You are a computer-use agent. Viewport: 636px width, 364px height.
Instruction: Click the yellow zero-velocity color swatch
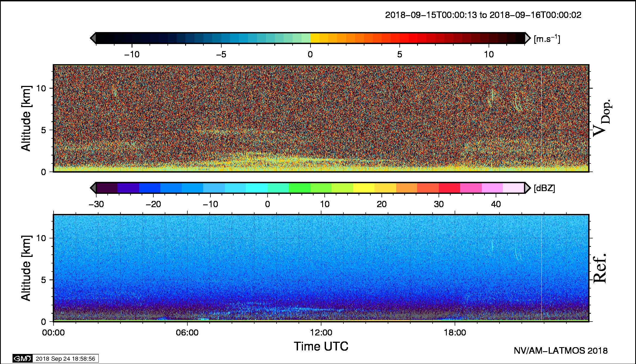tap(315, 38)
